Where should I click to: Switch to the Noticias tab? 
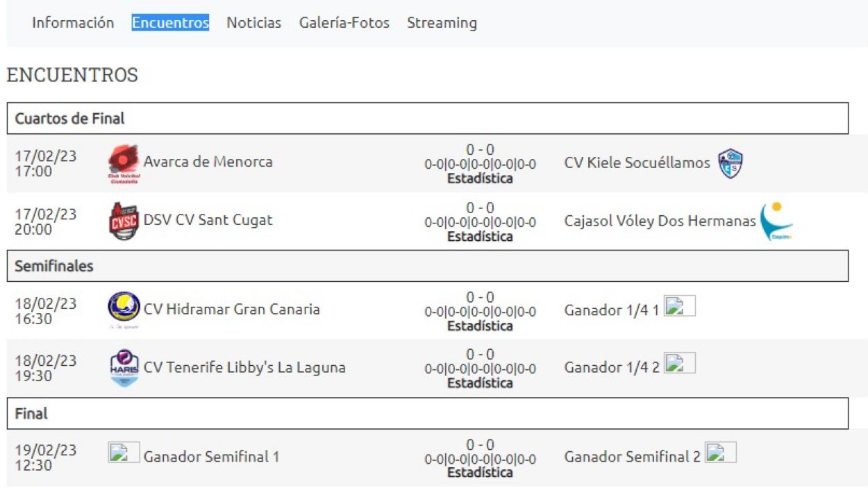point(253,23)
